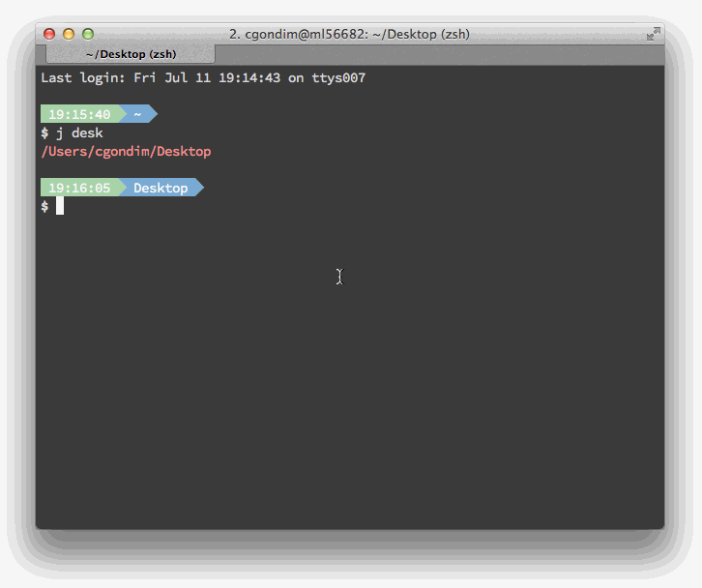This screenshot has width=702, height=588.
Task: Click the blue Desktop directory prompt segment
Action: tap(161, 188)
